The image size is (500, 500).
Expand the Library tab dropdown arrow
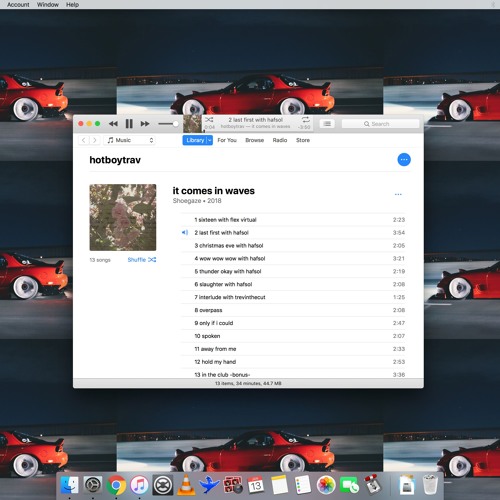210,140
